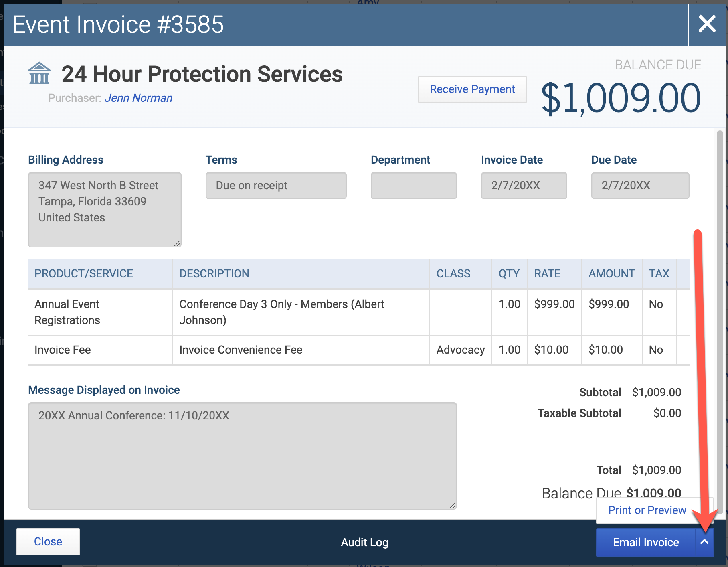Open the Audit Log link
This screenshot has height=567, width=728.
[x=364, y=542]
